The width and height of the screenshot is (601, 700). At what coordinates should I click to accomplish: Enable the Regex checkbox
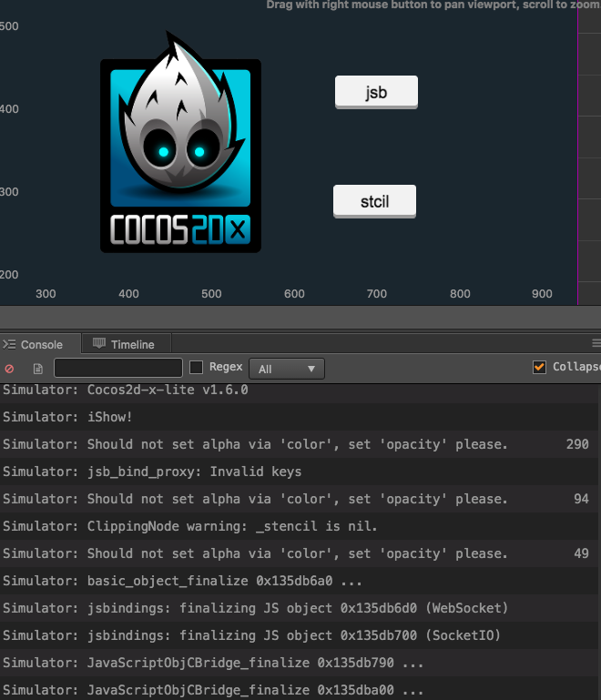click(x=196, y=368)
